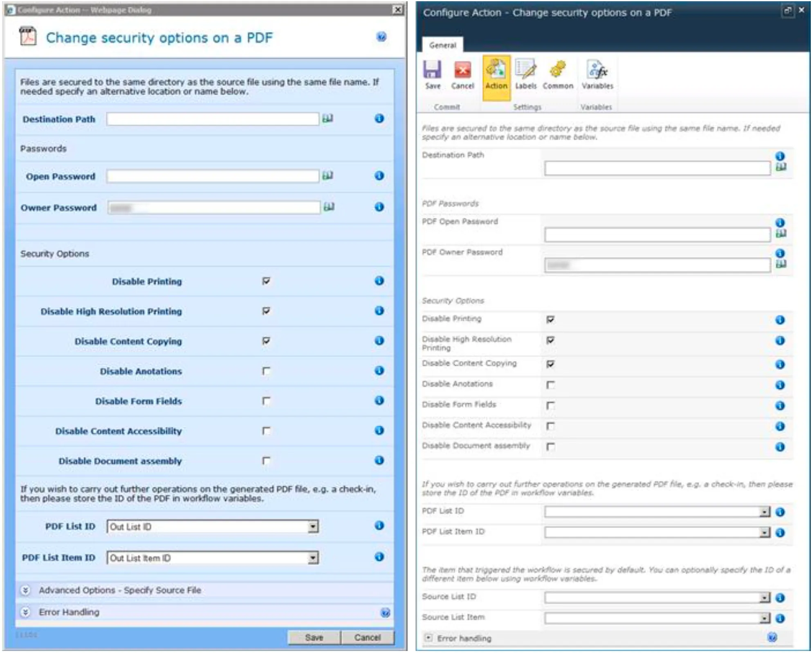This screenshot has height=653, width=812.
Task: Uncheck Disable High Resolution Printing in left dialog
Action: coord(266,311)
